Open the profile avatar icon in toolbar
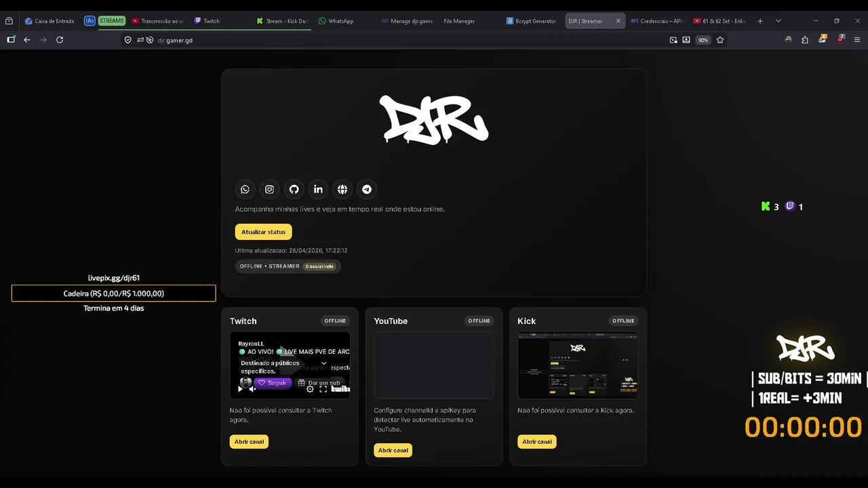Viewport: 868px width, 488px height. point(788,40)
